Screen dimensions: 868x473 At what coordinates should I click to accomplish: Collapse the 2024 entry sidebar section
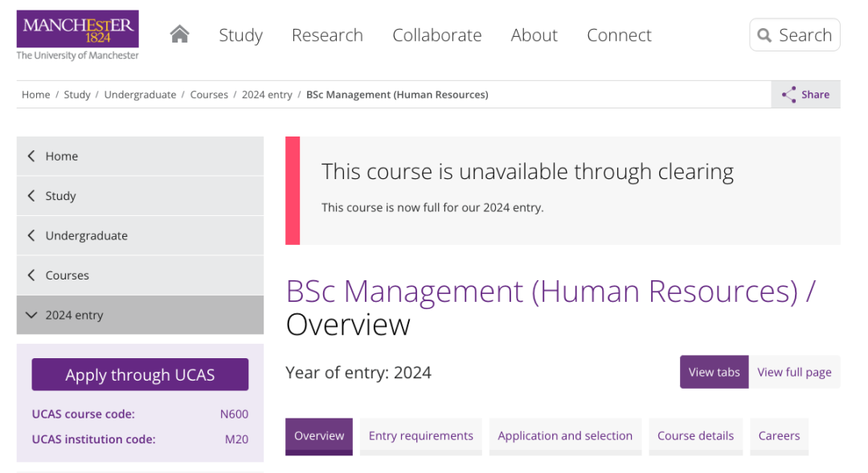140,316
